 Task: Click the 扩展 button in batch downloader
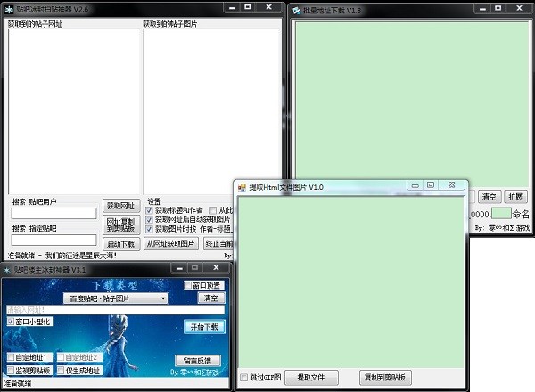[515, 196]
